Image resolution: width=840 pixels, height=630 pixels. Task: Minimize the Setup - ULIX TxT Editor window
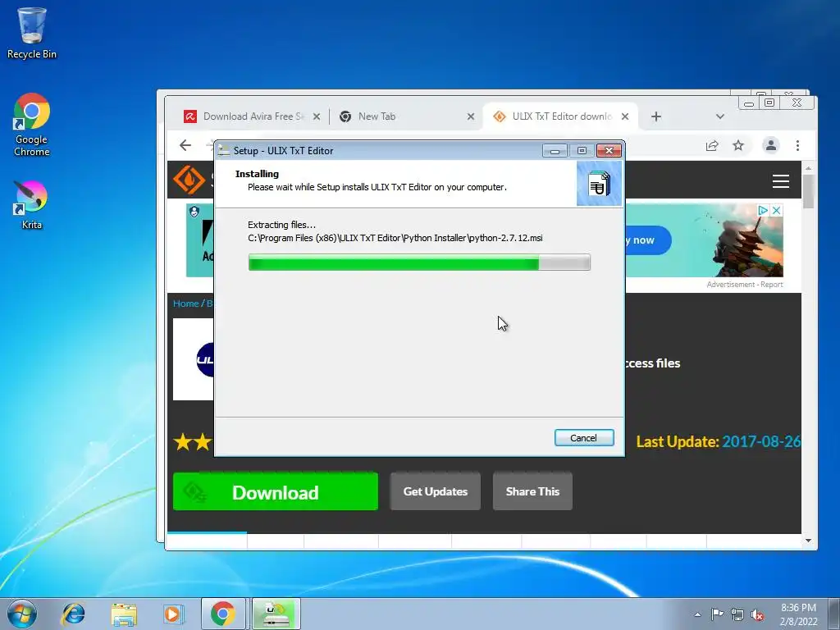pyautogui.click(x=555, y=151)
